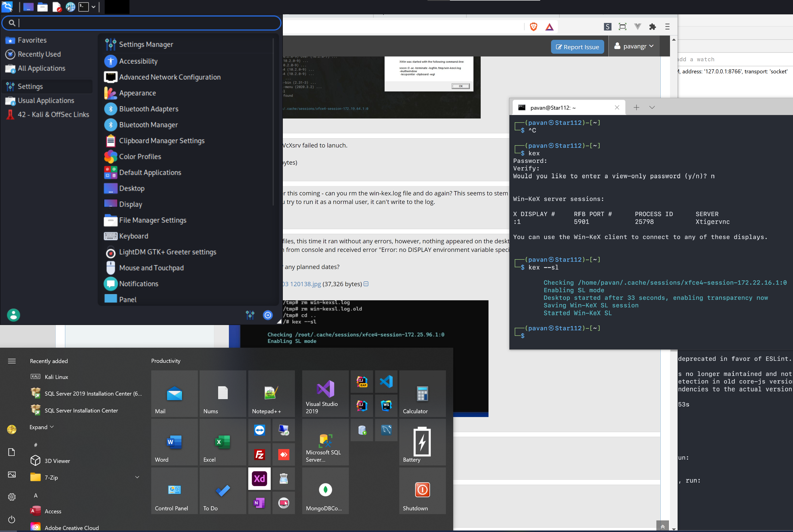Click the Kali logout button in menu
The width and height of the screenshot is (793, 532).
pyautogui.click(x=268, y=315)
